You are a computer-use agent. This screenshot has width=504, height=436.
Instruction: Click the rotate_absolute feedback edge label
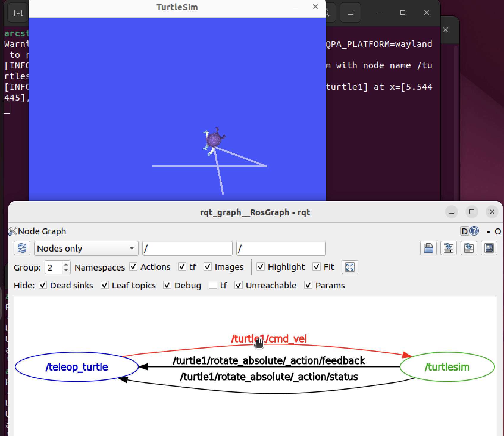click(x=269, y=360)
